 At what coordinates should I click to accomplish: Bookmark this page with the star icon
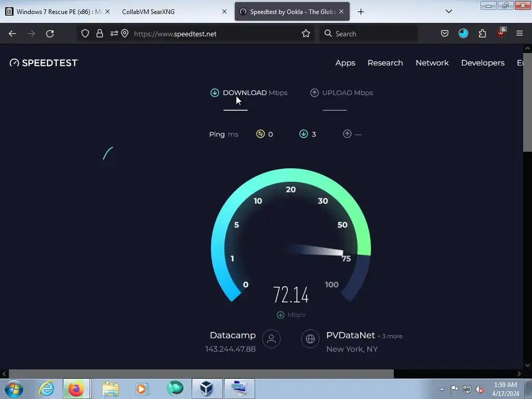click(x=306, y=34)
